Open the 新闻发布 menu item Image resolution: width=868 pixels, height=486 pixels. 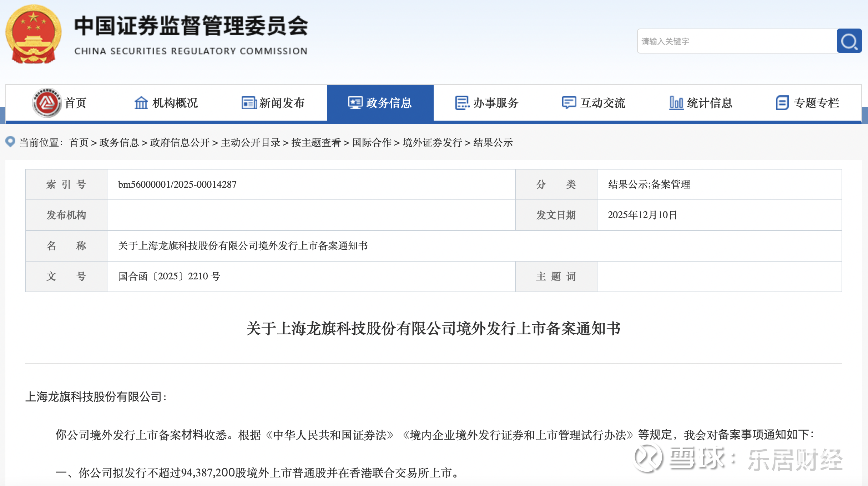click(282, 103)
